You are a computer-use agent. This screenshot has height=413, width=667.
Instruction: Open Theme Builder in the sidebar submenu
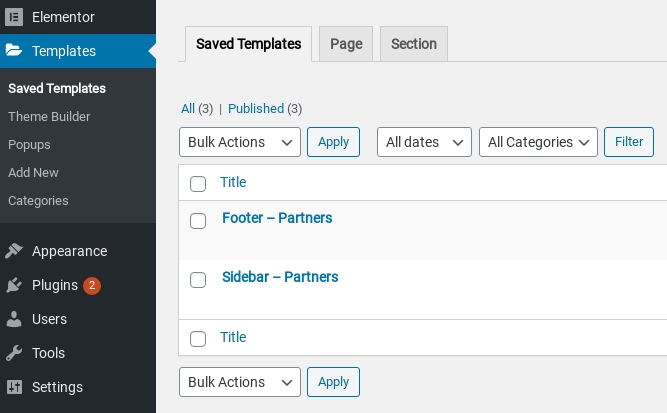(x=49, y=116)
